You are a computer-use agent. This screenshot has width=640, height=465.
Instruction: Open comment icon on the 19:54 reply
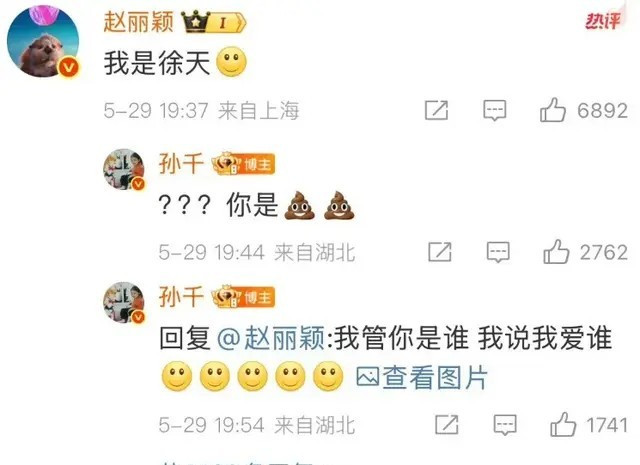(x=505, y=425)
